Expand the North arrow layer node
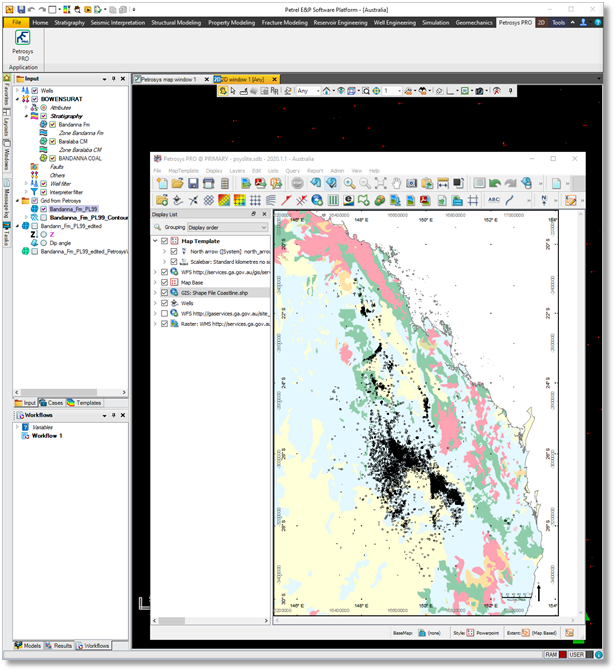The width and height of the screenshot is (616, 672). [164, 252]
